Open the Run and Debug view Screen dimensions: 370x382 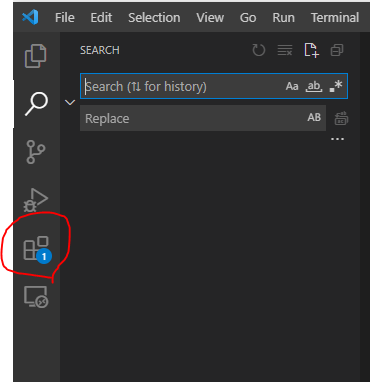[36, 200]
